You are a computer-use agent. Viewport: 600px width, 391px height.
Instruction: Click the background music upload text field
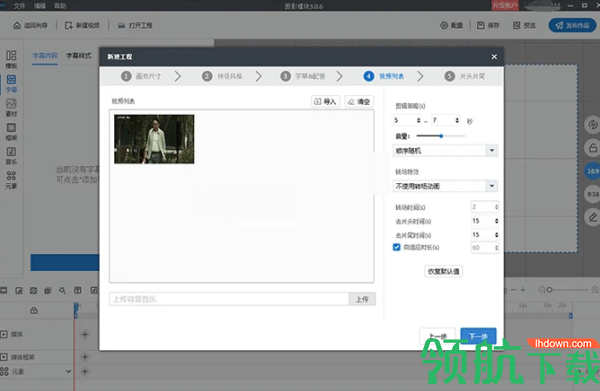[x=229, y=299]
